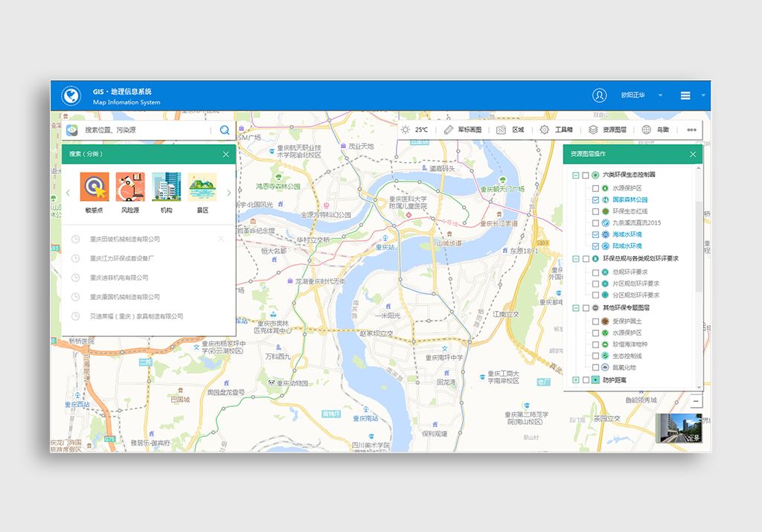Expand the 防护距离 tree node

coord(575,380)
